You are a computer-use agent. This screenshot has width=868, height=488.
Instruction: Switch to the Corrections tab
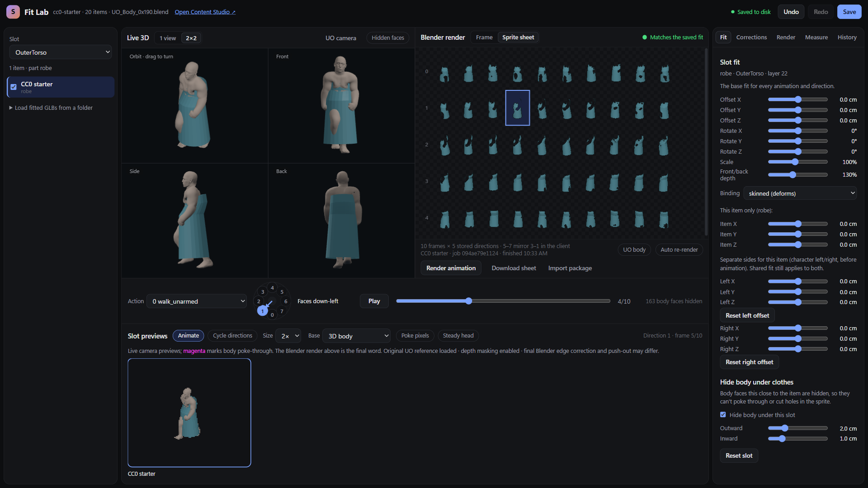tap(751, 38)
